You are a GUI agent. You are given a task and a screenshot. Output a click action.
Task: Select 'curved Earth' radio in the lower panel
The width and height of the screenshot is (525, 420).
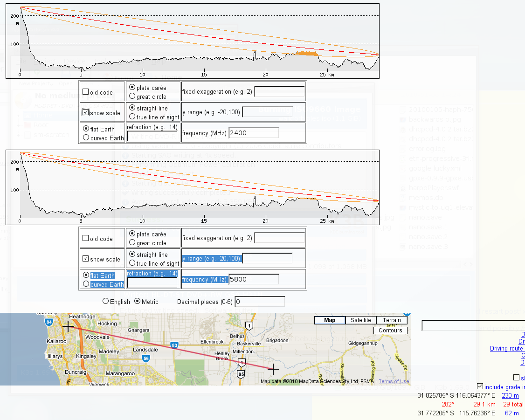pyautogui.click(x=86, y=284)
